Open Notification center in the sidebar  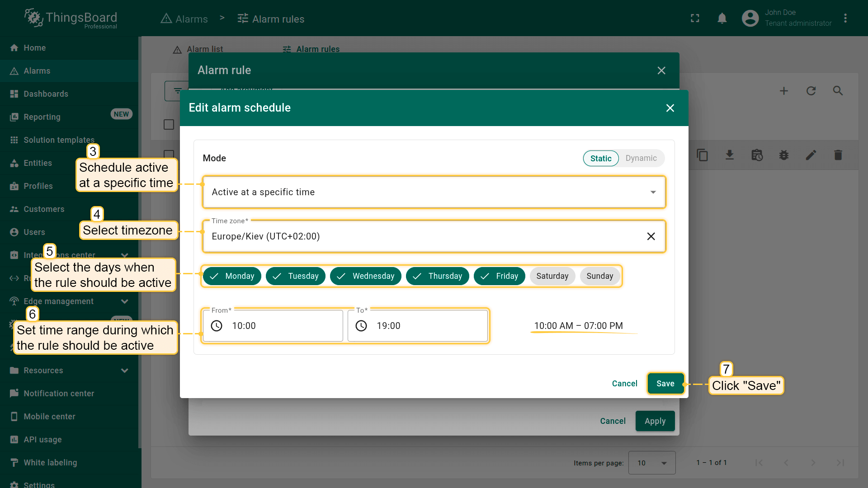[59, 394]
